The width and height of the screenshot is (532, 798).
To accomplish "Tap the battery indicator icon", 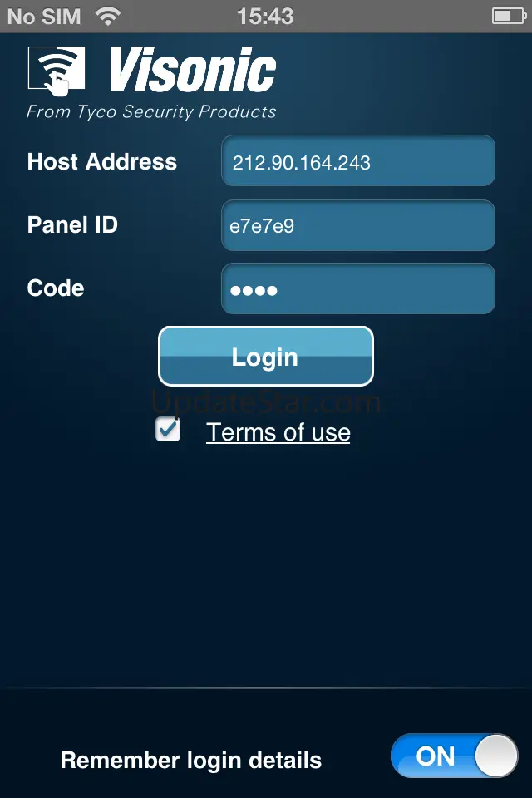I will tap(509, 17).
